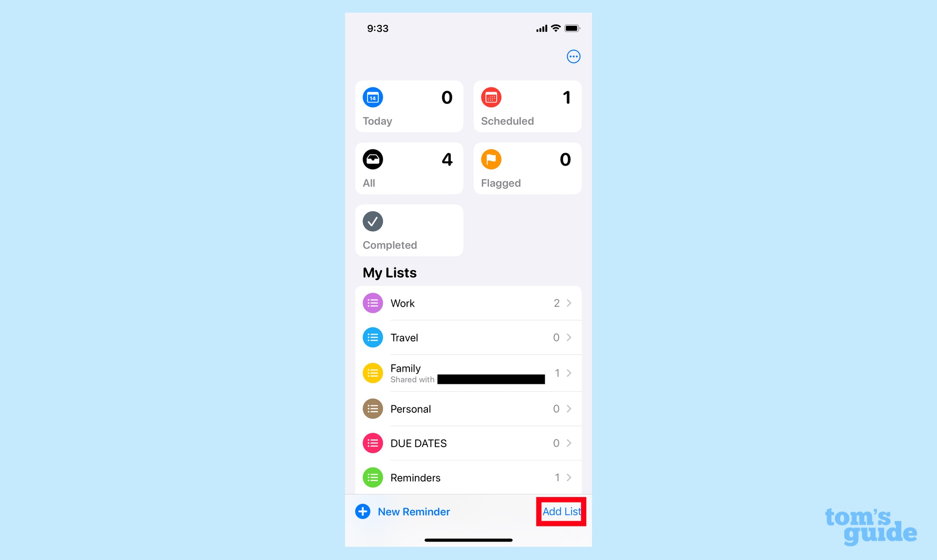Tap the All reminders icon
The image size is (937, 560).
point(371,158)
